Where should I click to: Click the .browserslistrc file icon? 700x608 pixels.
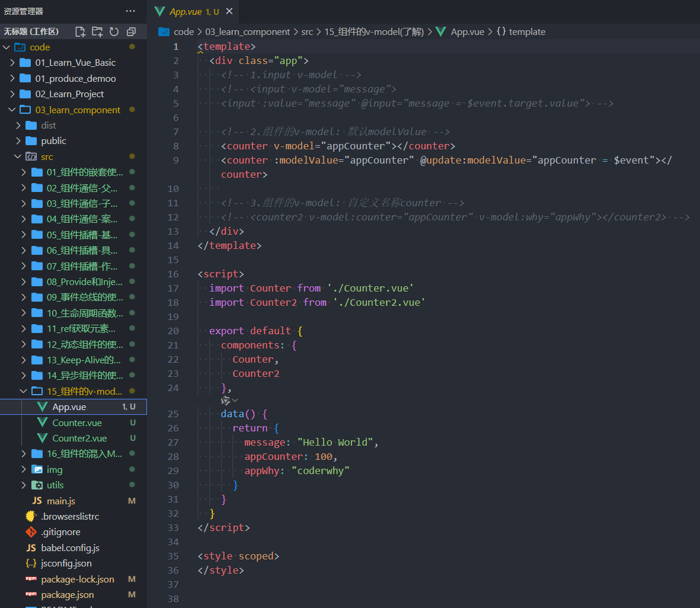click(x=31, y=516)
